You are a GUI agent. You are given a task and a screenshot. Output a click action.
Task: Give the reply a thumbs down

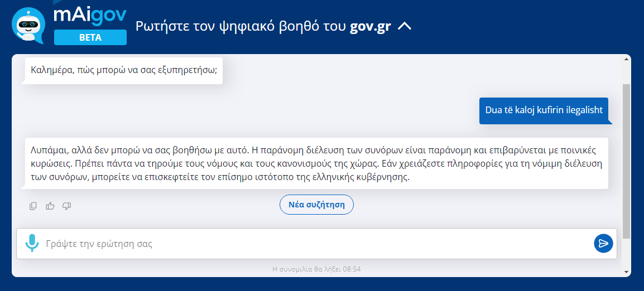[66, 206]
